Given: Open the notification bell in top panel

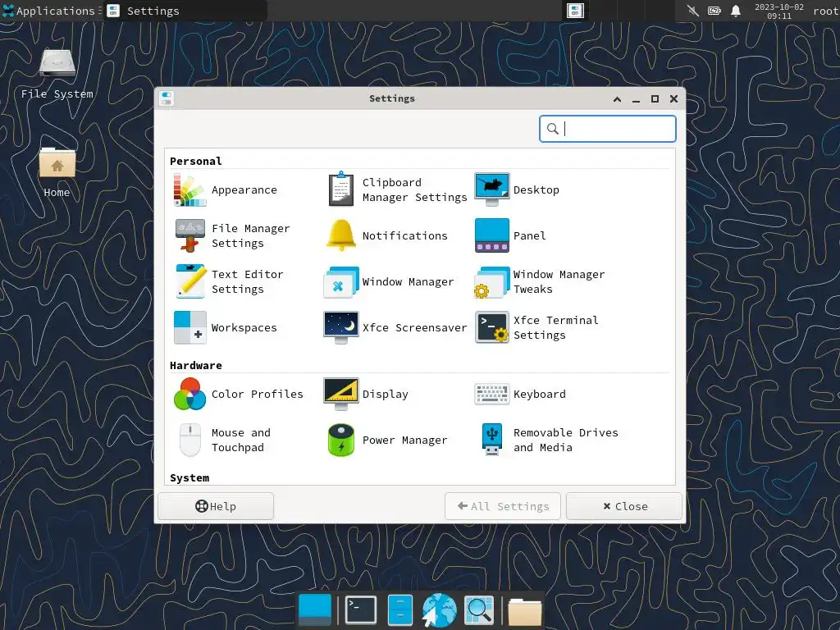Looking at the screenshot, I should click(x=736, y=11).
